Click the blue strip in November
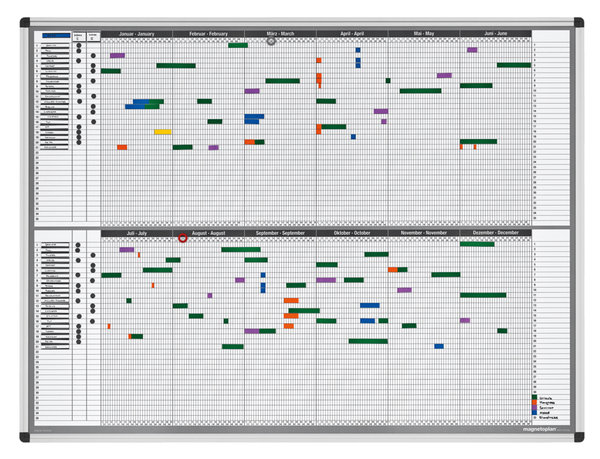The height and width of the screenshot is (459, 600). [438, 346]
